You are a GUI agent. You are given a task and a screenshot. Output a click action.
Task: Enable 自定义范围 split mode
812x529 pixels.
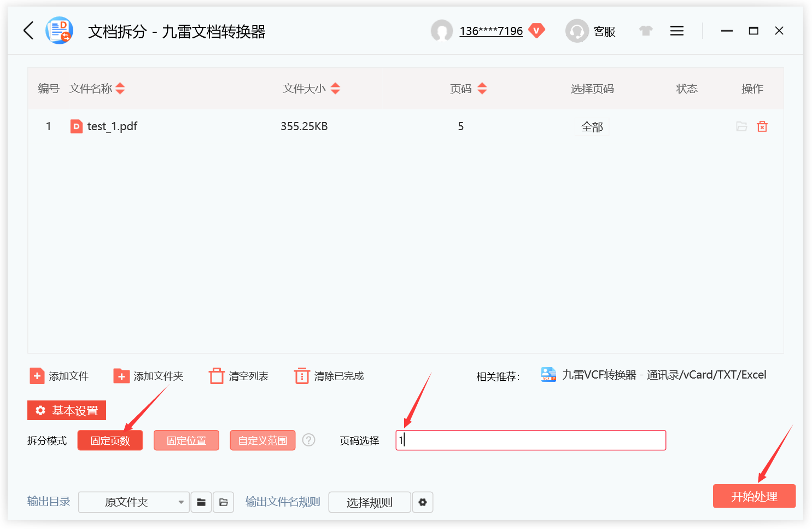[262, 440]
